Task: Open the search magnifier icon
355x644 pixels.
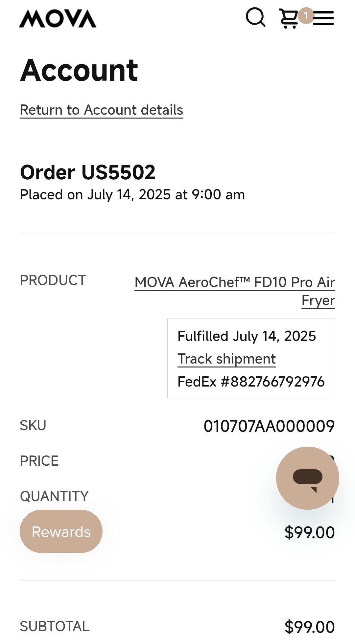Action: click(255, 17)
